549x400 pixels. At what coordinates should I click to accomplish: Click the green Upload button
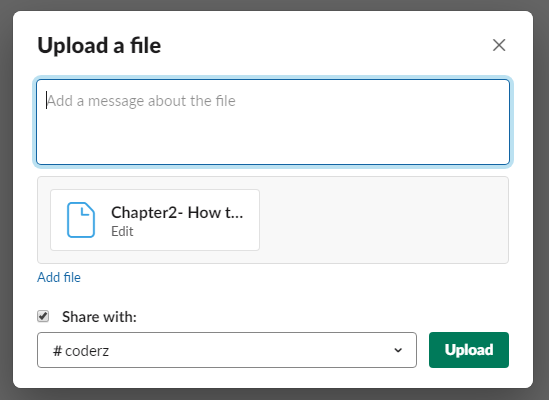(468, 350)
